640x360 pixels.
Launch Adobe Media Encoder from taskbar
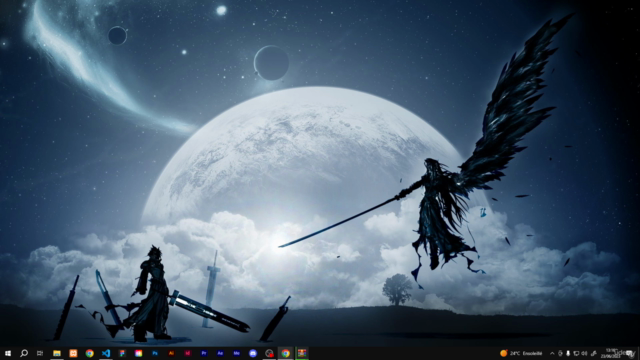click(236, 353)
